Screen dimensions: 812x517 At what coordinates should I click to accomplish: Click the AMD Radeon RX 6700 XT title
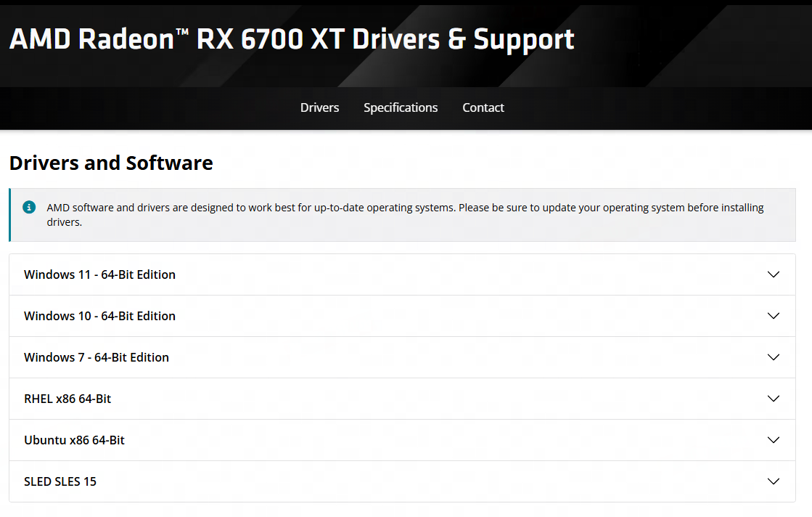[292, 39]
